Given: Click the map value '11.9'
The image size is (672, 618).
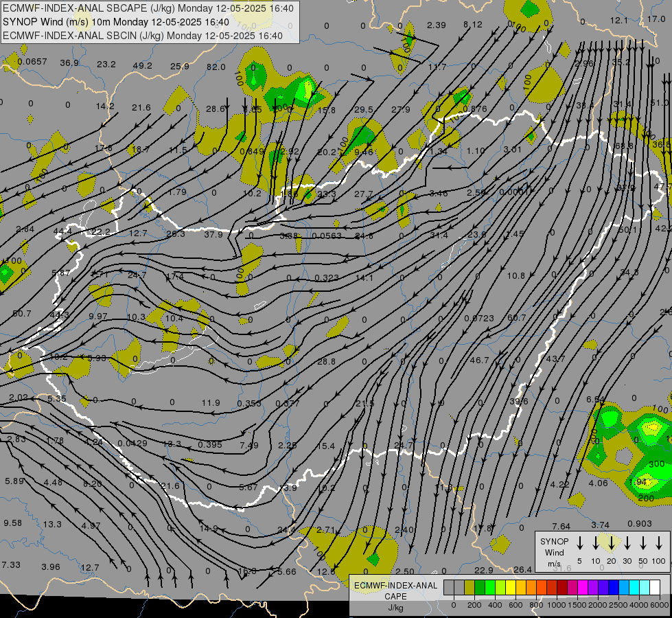Looking at the screenshot, I should tap(211, 402).
